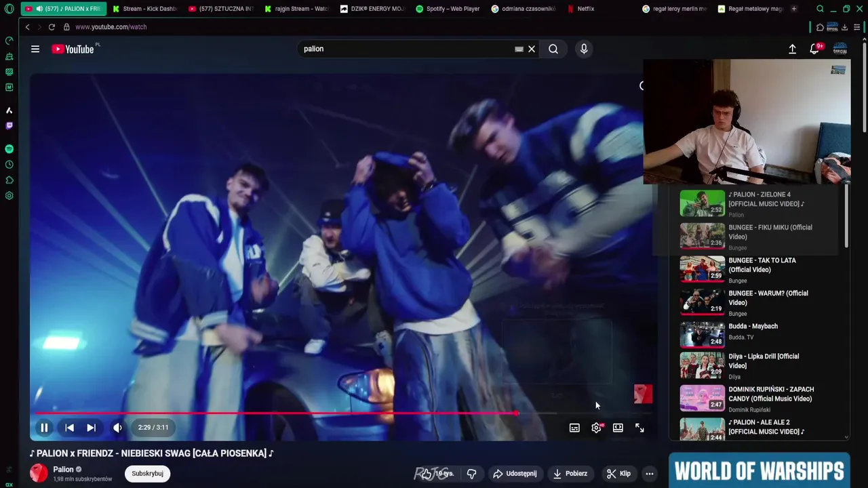Open the Palion channel avatar

39,473
